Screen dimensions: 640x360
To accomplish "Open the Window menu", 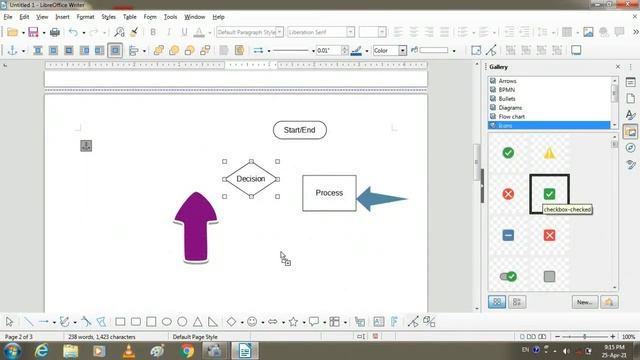I will (195, 17).
